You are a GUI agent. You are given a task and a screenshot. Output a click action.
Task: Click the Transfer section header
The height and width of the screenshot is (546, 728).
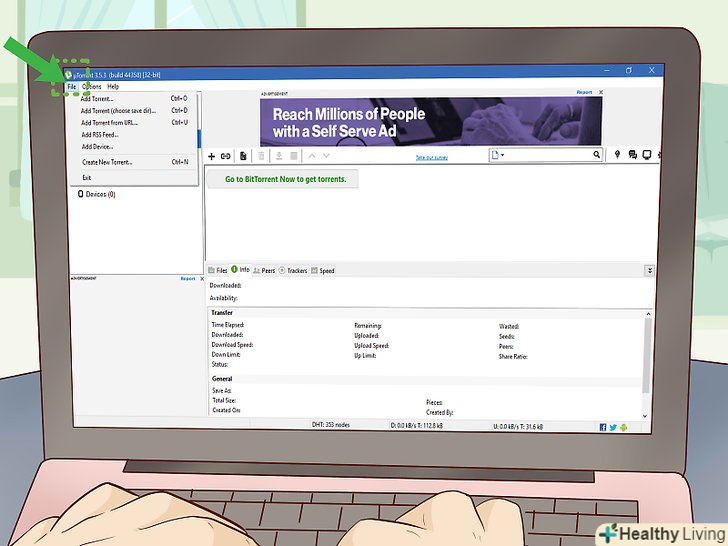tap(222, 313)
